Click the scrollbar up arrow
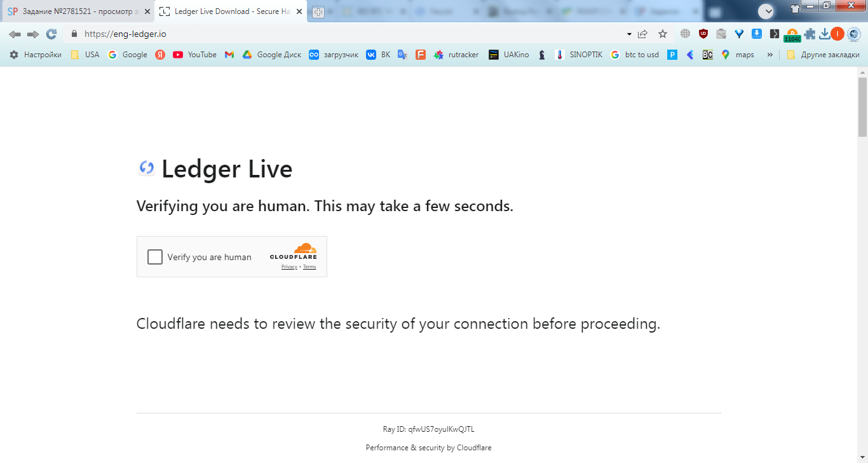 click(x=862, y=72)
